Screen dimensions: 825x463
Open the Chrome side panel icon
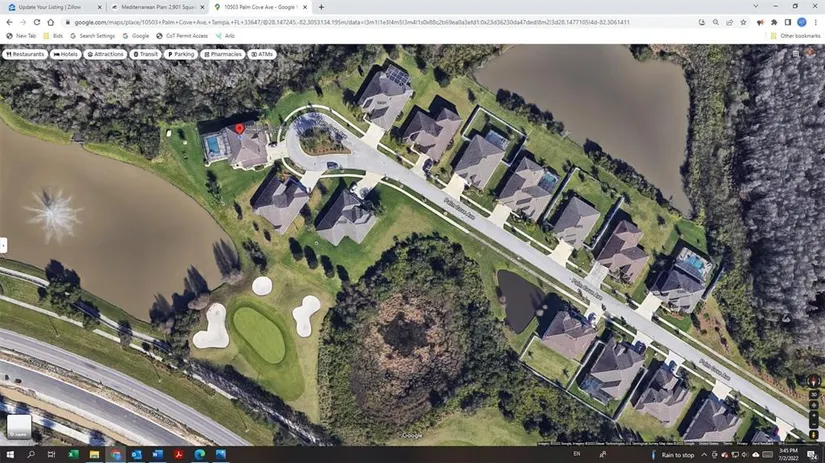pyautogui.click(x=787, y=22)
